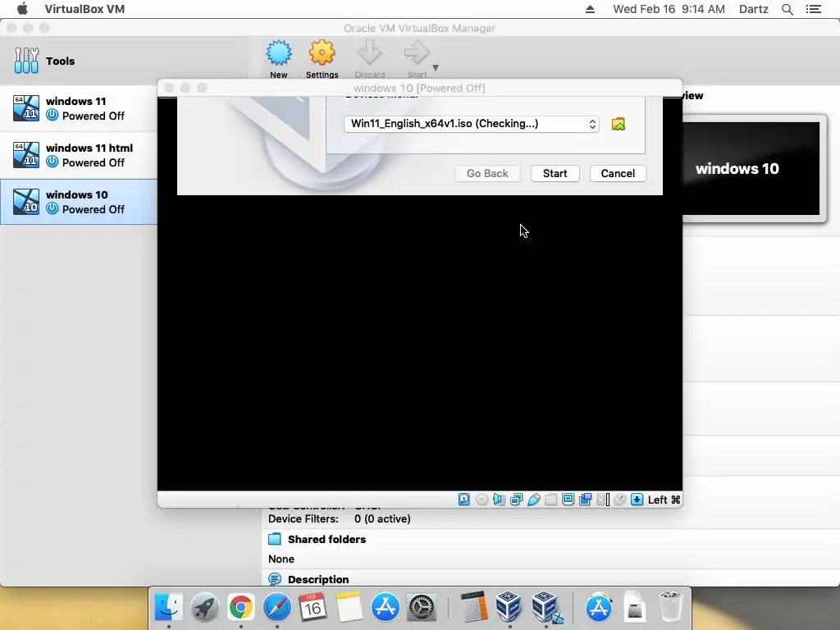The image size is (840, 630).
Task: Click the plain VirtualBox Manager Dock icon
Action: pyautogui.click(x=509, y=606)
